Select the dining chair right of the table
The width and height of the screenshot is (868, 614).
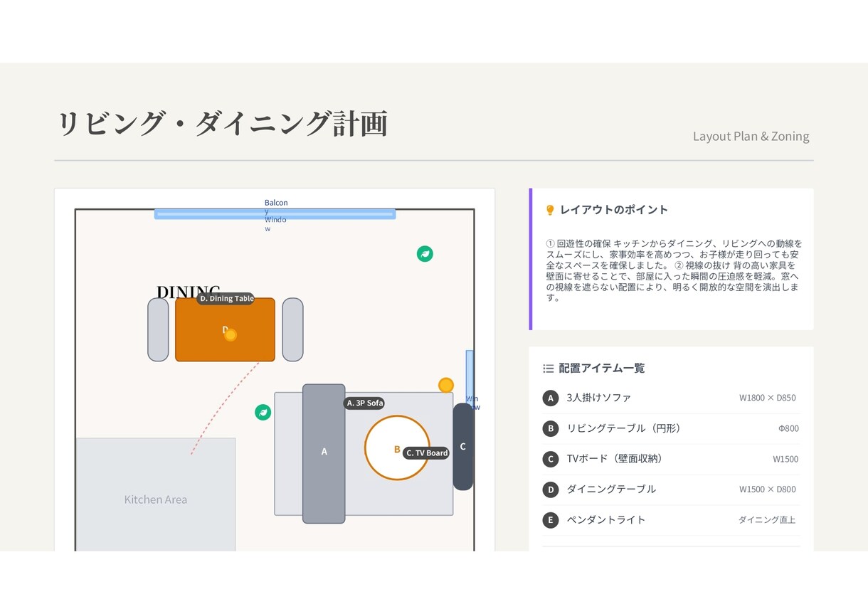pyautogui.click(x=292, y=329)
